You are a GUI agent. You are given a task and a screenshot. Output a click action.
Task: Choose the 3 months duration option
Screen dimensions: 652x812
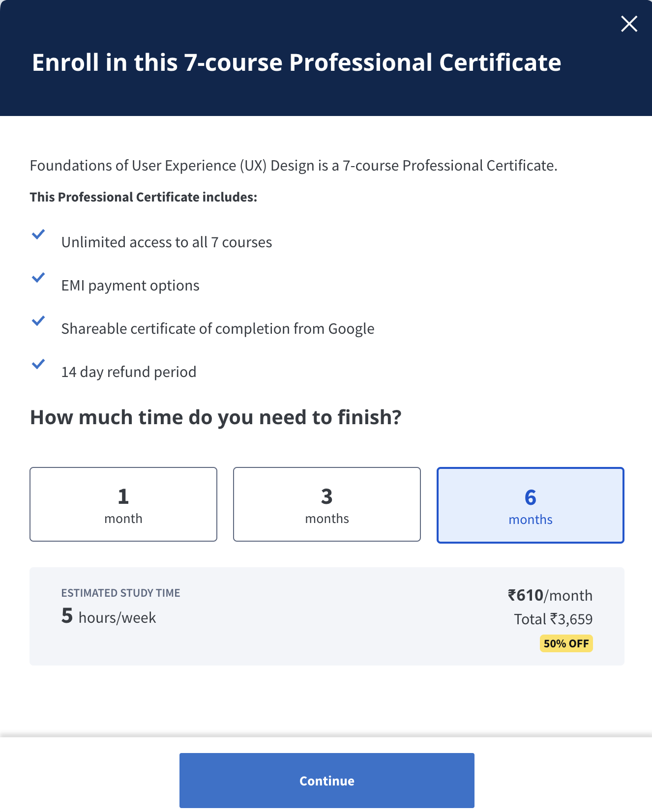(327, 504)
